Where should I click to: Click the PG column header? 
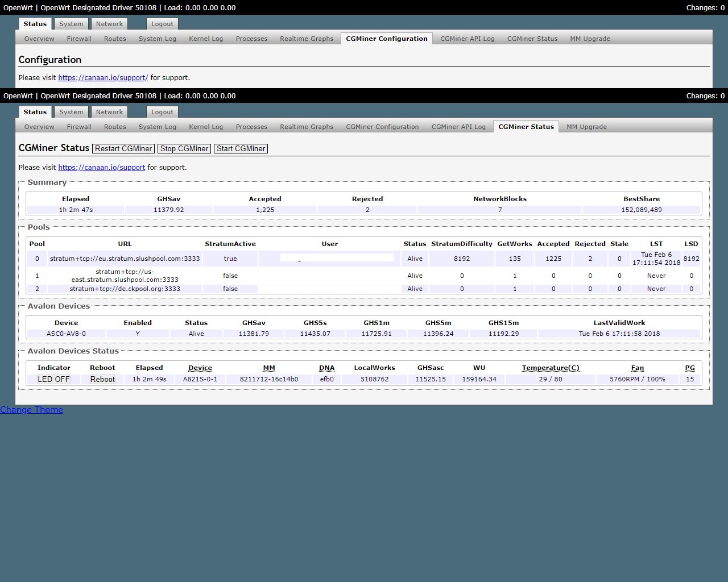point(690,368)
